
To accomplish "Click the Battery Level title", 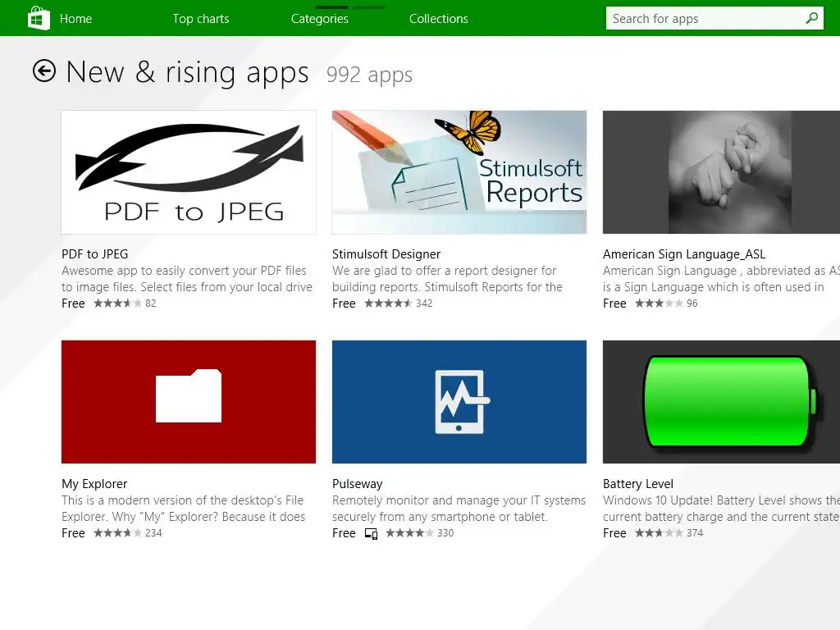I will 638,484.
